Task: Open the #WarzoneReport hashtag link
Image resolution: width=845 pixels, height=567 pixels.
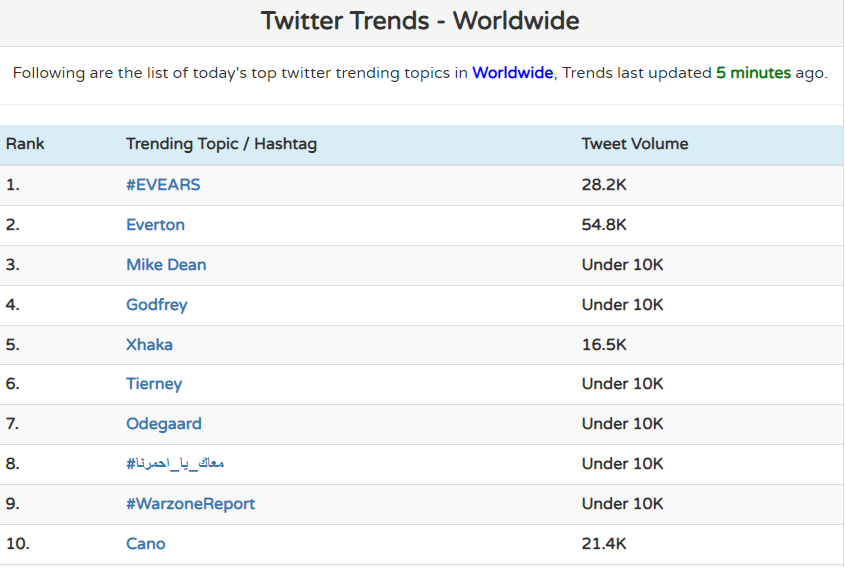Action: click(191, 504)
